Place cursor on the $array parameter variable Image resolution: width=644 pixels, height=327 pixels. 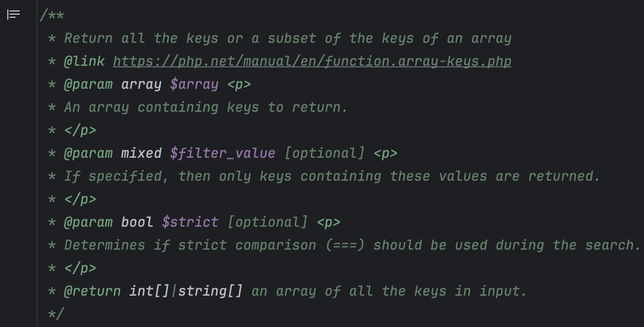click(194, 84)
